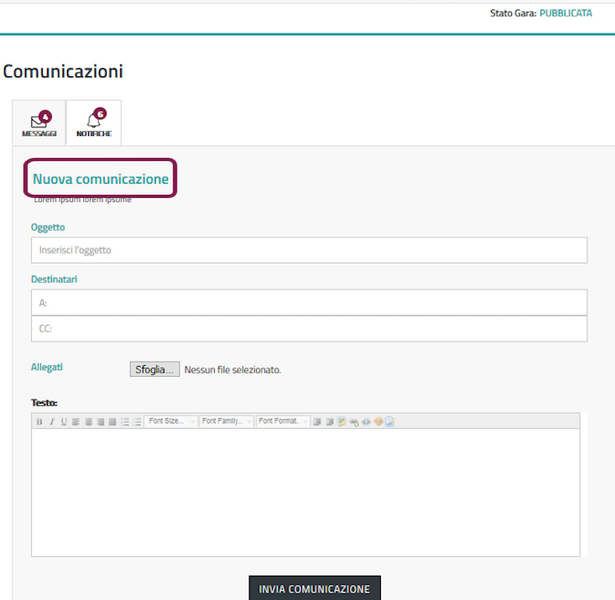Click Sfoglia to browse for attachment
This screenshot has height=600, width=615.
coord(155,369)
